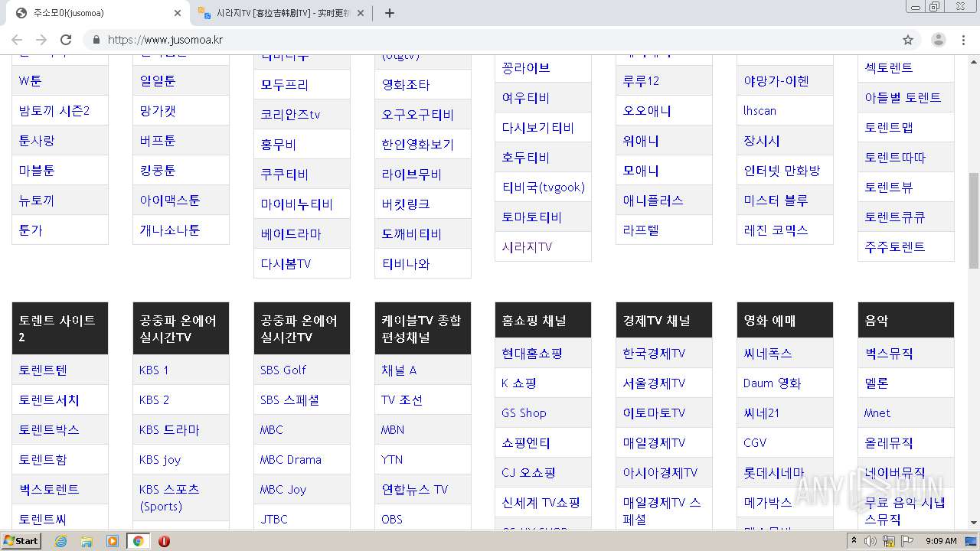Screen dimensions: 980x551
Task: Bookmark this page with the star icon
Action: [x=908, y=40]
